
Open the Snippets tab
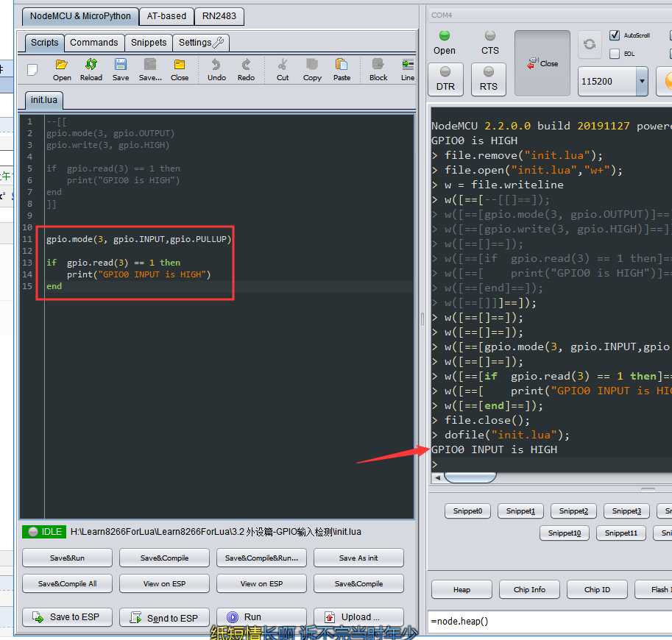(x=149, y=43)
